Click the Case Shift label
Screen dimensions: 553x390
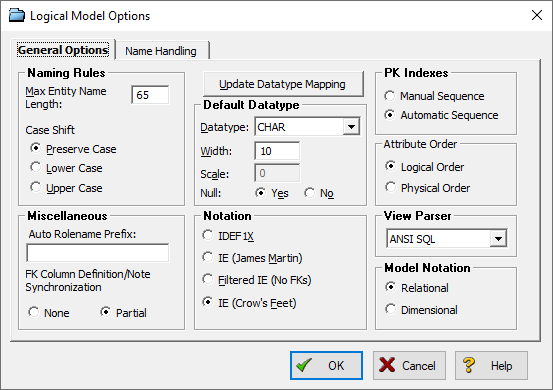(50, 130)
